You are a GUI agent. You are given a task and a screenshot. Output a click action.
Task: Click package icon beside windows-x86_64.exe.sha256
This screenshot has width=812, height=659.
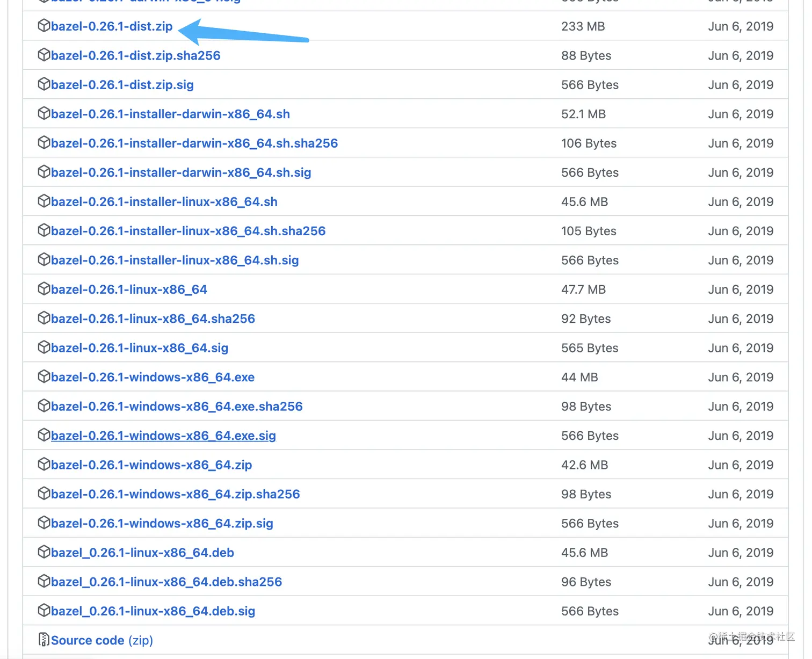point(44,406)
